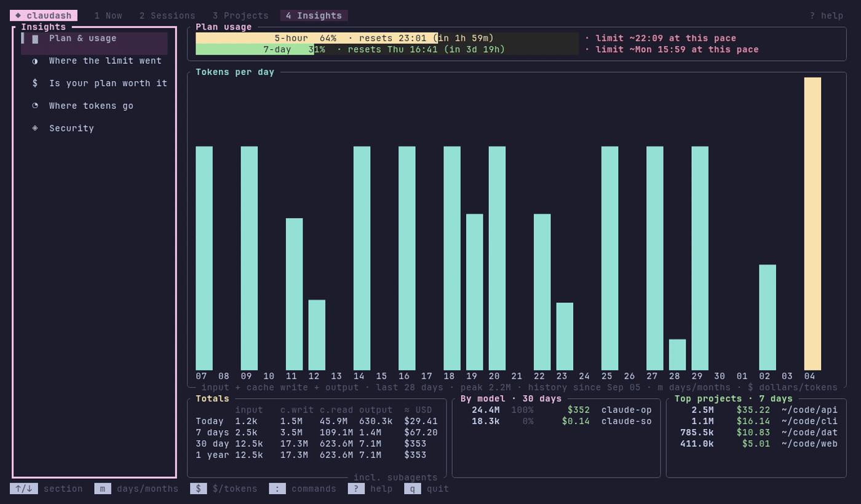The width and height of the screenshot is (861, 504).
Task: Switch to the 1 Now tab
Action: tap(108, 16)
